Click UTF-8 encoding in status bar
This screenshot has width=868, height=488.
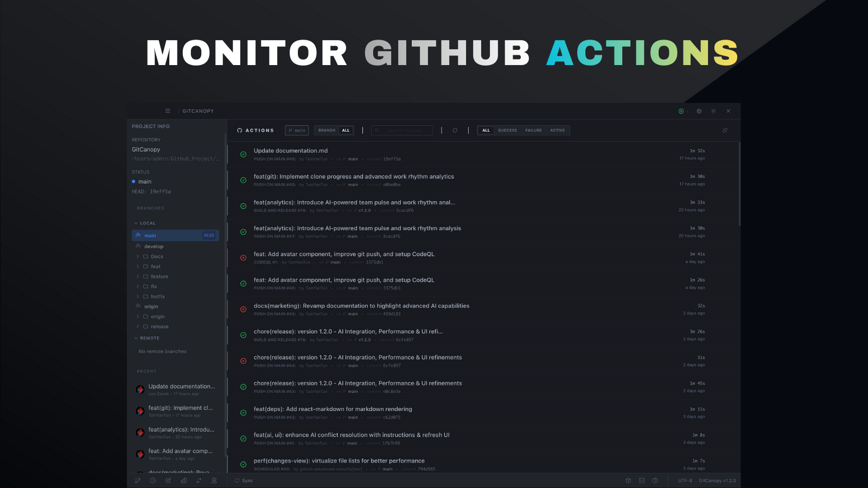(685, 481)
